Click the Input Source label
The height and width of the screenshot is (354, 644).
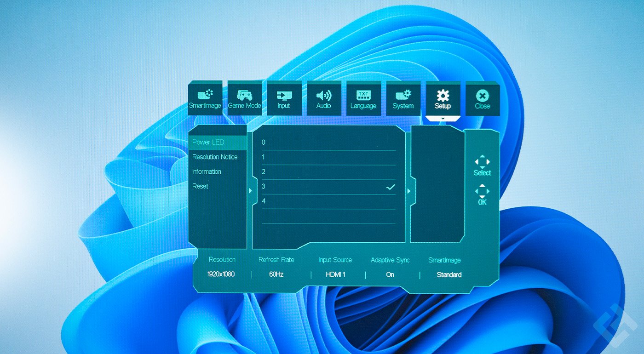(x=335, y=260)
